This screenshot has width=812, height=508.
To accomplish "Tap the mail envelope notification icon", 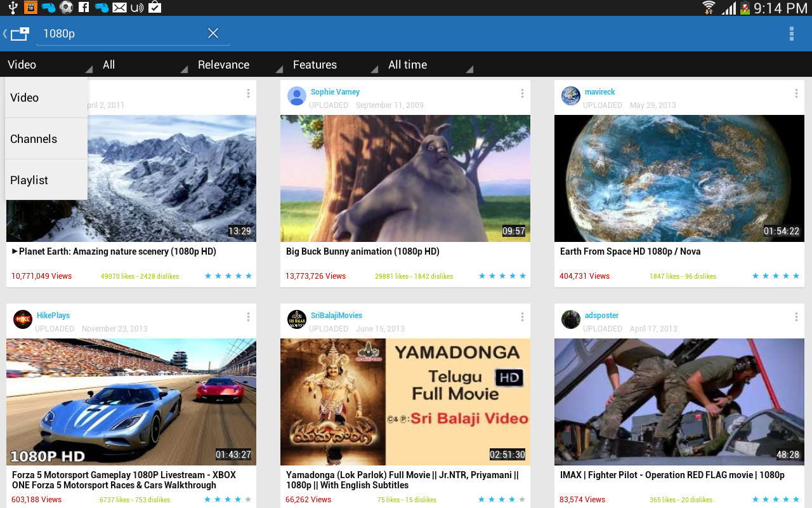I will click(x=119, y=8).
